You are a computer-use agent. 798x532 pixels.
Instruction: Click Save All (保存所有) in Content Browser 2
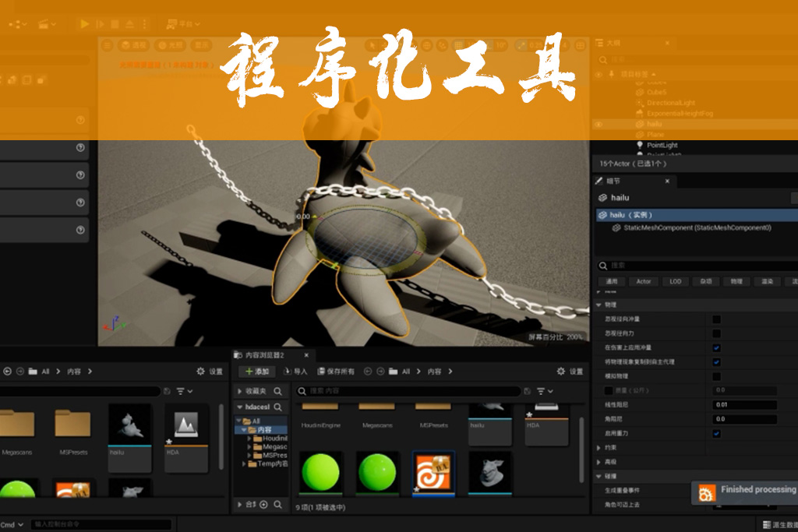337,372
